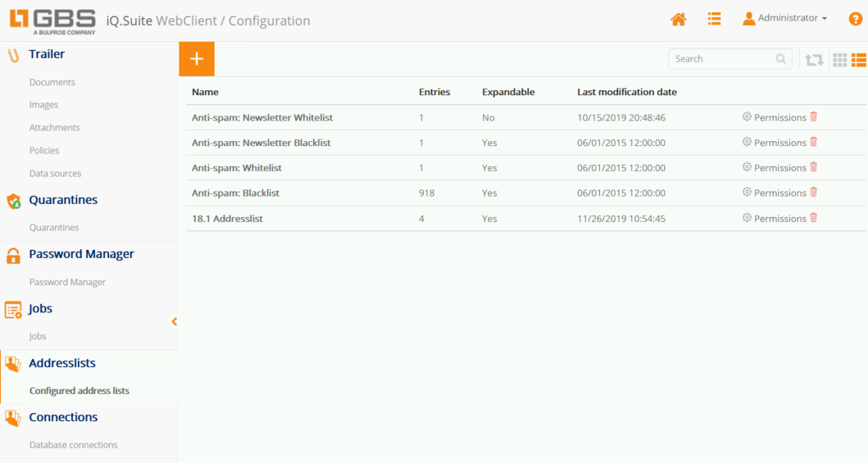The width and height of the screenshot is (868, 463).
Task: Click into the Search field
Action: (721, 59)
